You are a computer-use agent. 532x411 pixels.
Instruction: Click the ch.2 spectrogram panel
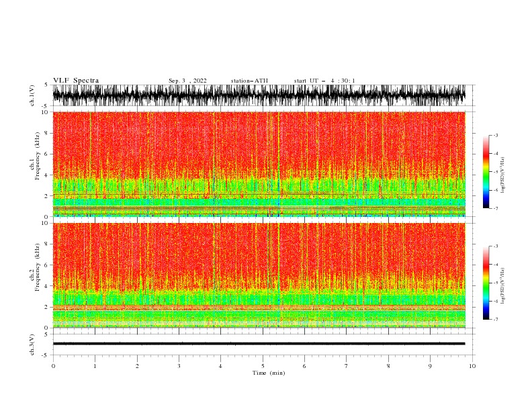click(x=259, y=275)
